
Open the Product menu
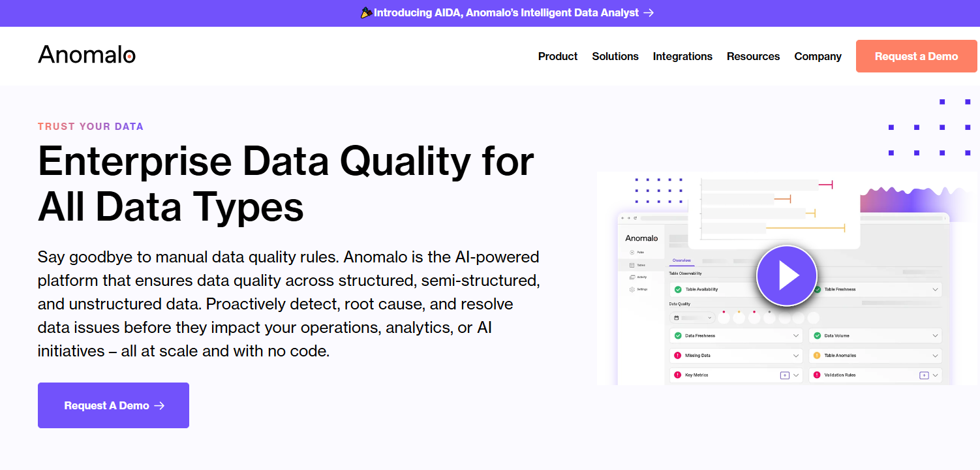558,56
